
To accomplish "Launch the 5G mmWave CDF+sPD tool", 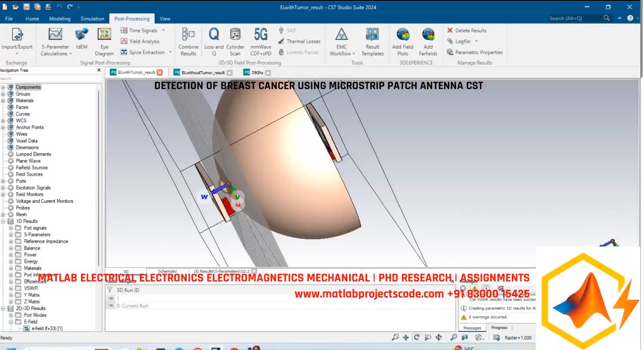I will (x=260, y=41).
